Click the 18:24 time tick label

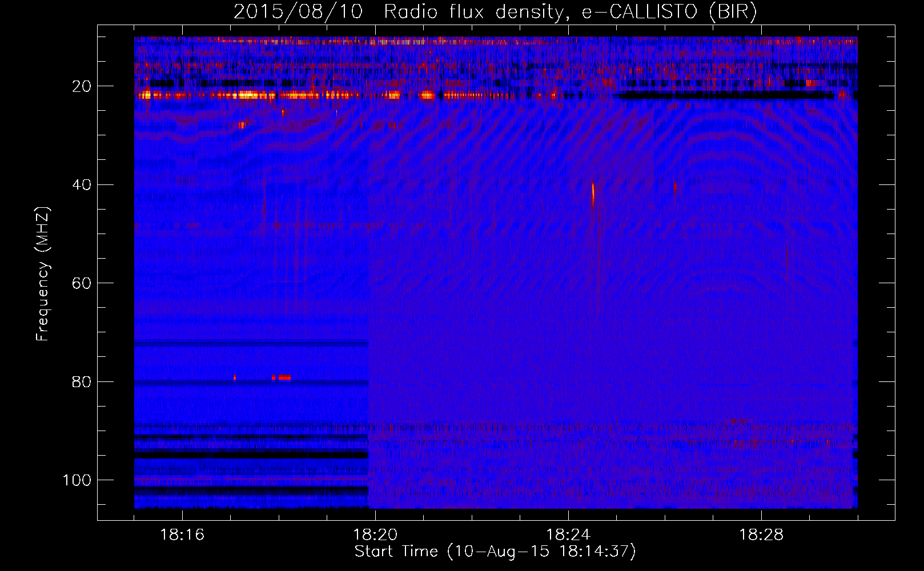click(568, 535)
